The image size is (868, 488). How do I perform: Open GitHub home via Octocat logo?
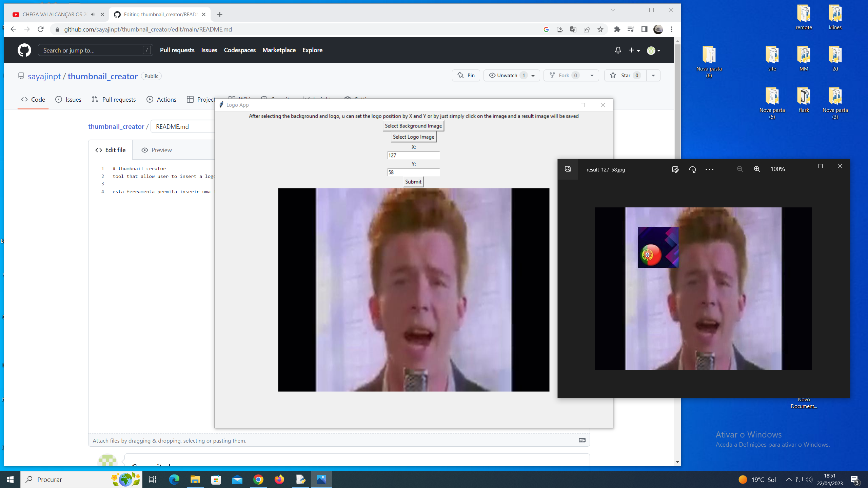pos(24,50)
